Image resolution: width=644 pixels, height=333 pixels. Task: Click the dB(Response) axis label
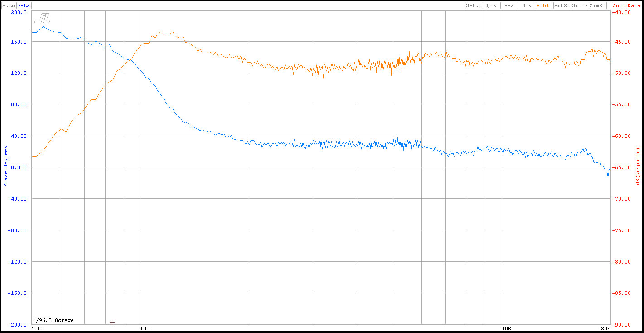tap(638, 166)
